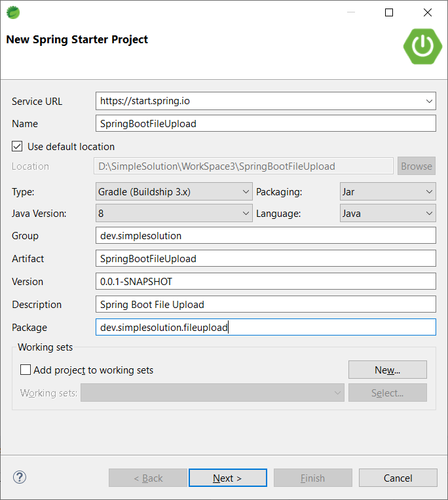Click the Packaging: label
Image resolution: width=448 pixels, height=500 pixels.
(x=279, y=192)
